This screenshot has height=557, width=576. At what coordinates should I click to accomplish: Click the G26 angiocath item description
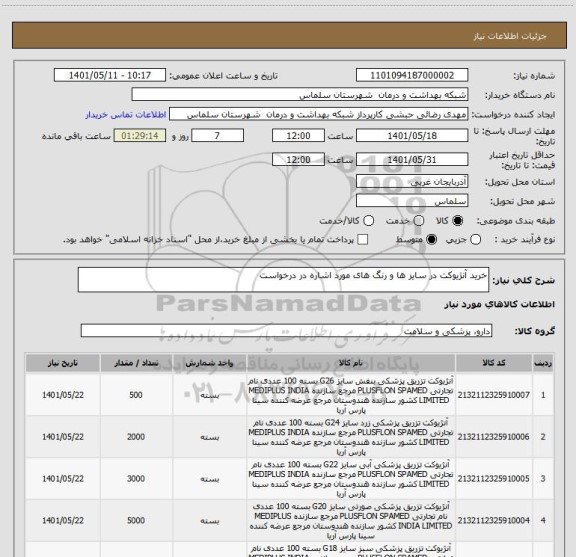pyautogui.click(x=351, y=395)
